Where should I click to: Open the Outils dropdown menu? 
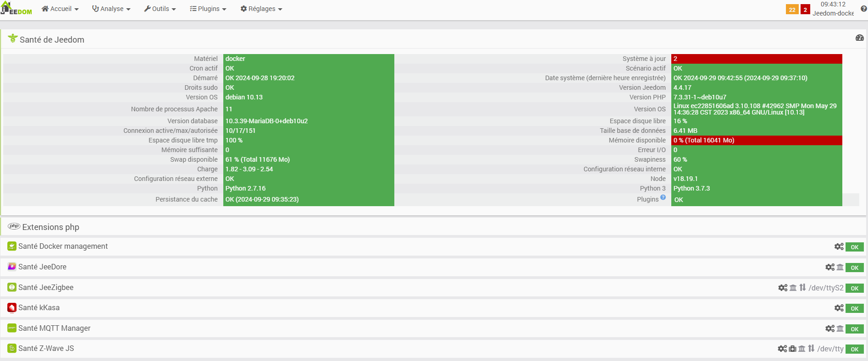coord(160,9)
